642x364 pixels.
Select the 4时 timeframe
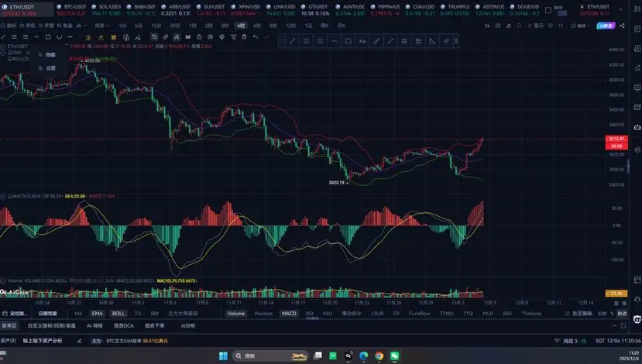[241, 26]
